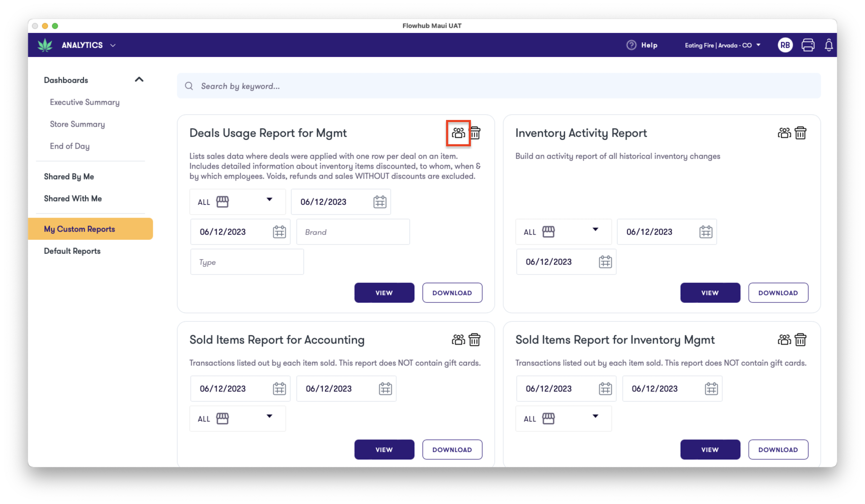Share the Inventory Activity Report

(x=784, y=133)
